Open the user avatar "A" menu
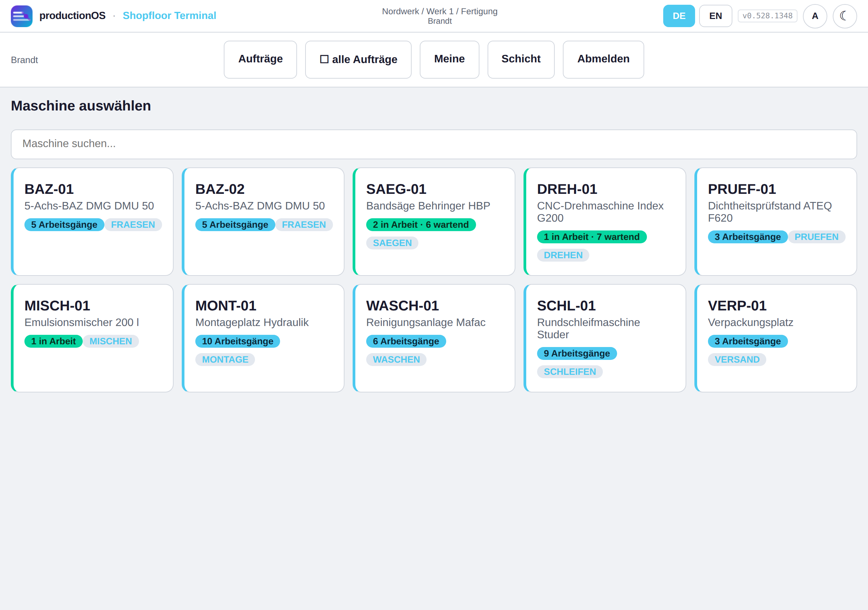 (x=815, y=16)
